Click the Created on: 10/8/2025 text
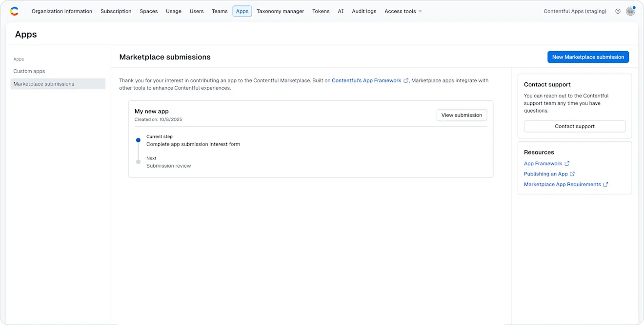The width and height of the screenshot is (644, 325). tap(159, 119)
